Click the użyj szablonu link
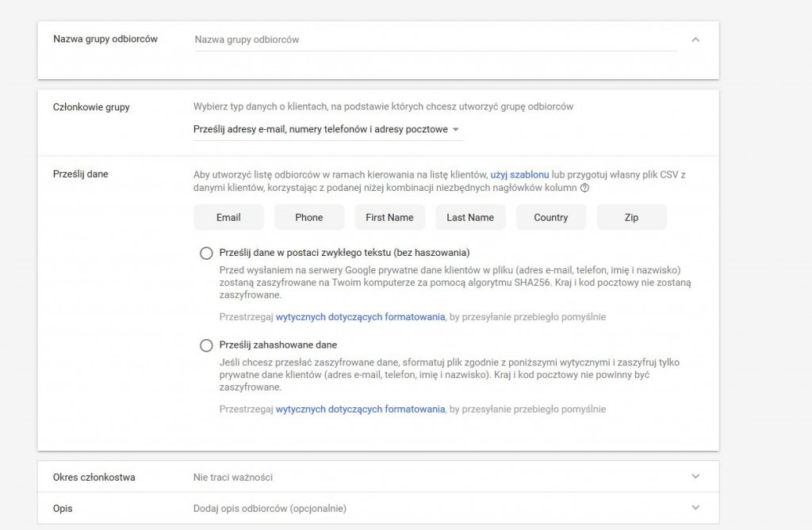The width and height of the screenshot is (812, 530). click(519, 173)
